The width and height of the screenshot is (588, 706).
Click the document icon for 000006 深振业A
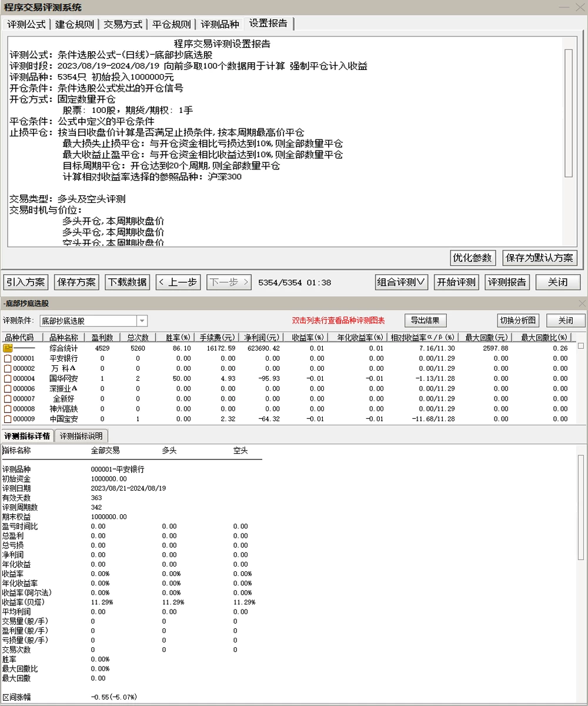[8, 389]
